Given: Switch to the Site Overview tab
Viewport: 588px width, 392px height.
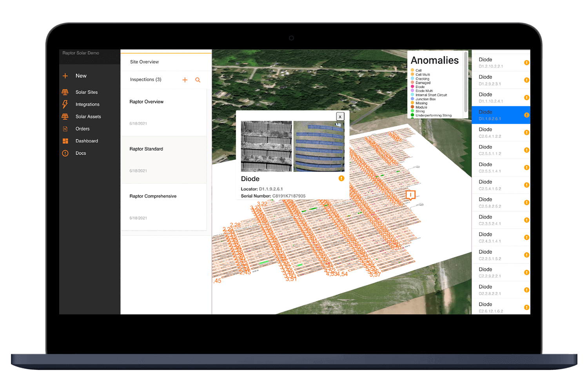Looking at the screenshot, I should coord(144,62).
